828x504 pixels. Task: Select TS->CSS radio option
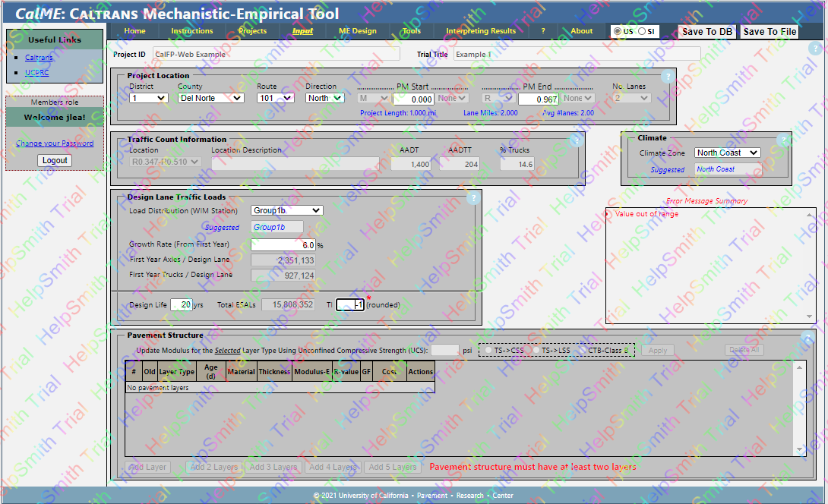(x=488, y=351)
